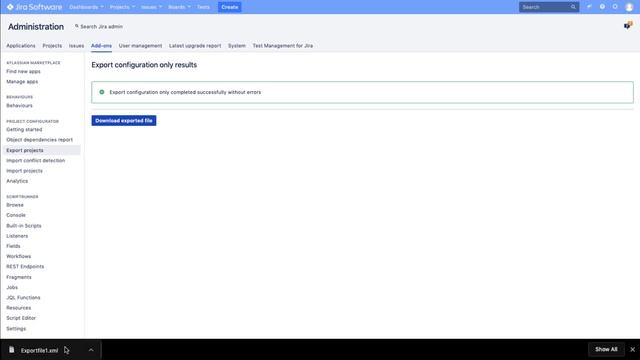The height and width of the screenshot is (360, 640).
Task: Click the Search Jira admin field
Action: [99, 27]
